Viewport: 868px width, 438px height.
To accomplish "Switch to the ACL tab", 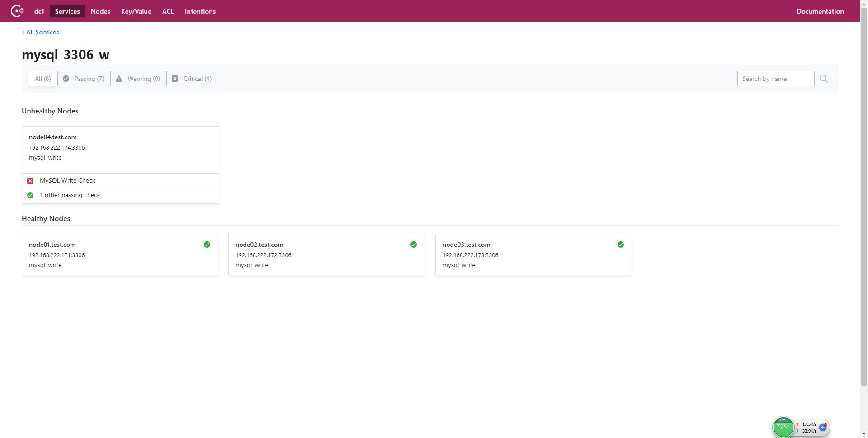I will pos(168,11).
